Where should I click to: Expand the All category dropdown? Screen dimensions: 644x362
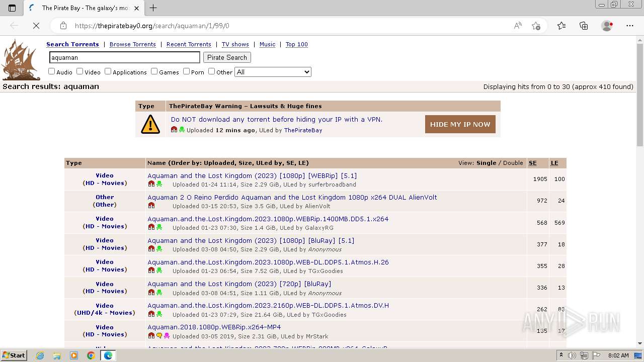(273, 72)
